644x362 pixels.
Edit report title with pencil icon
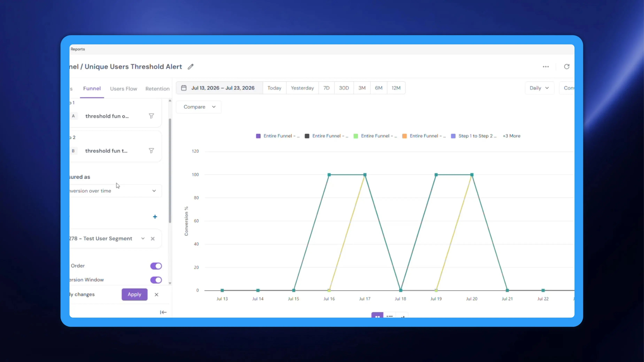[191, 67]
